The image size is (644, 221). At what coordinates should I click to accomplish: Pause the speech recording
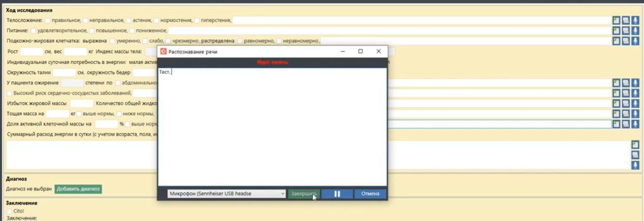(337, 194)
